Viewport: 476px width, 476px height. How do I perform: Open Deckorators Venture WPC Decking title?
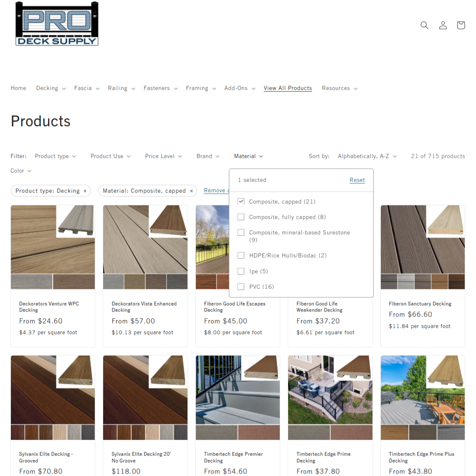point(49,306)
